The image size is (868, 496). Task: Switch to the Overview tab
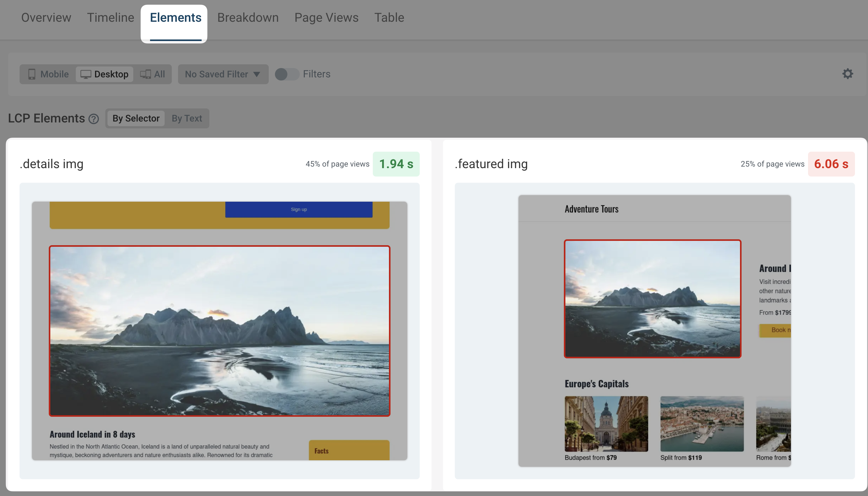point(46,17)
